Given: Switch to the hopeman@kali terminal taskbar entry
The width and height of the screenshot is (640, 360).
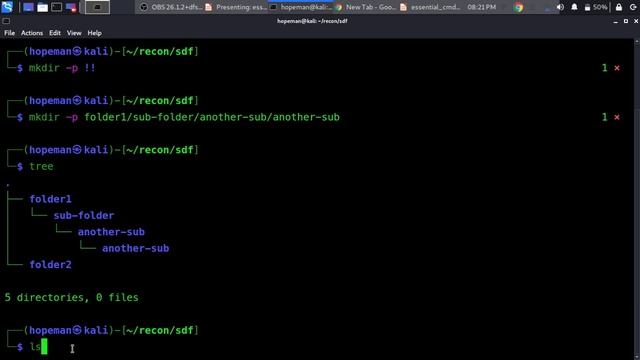Looking at the screenshot, I should (301, 7).
